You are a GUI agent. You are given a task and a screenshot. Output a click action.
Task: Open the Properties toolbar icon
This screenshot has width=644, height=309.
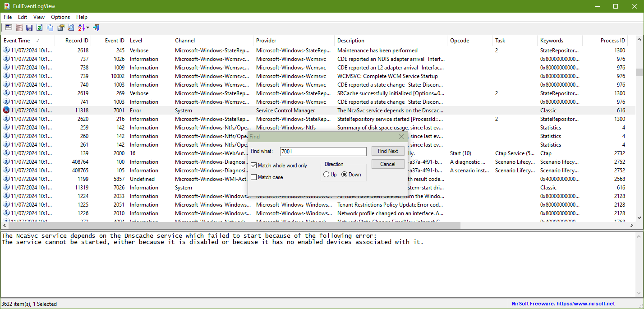(60, 28)
